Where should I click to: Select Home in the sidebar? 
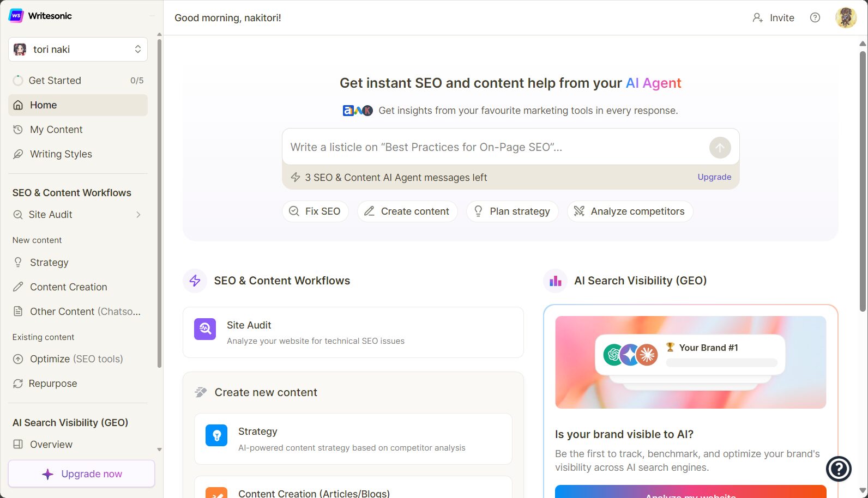click(78, 105)
